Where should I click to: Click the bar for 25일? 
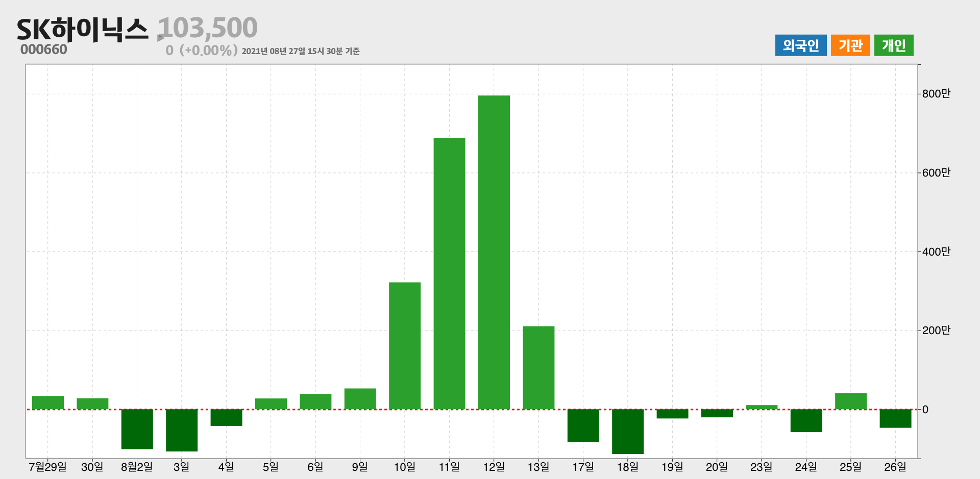pyautogui.click(x=851, y=401)
